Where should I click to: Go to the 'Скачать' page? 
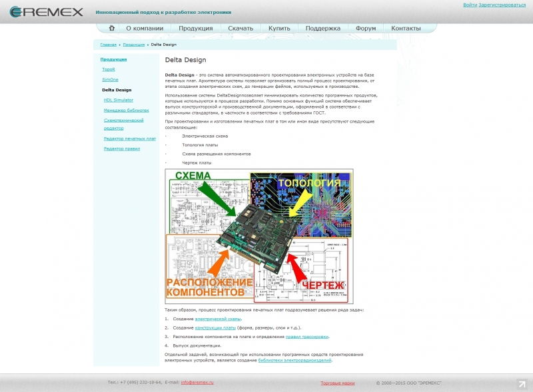coord(241,28)
